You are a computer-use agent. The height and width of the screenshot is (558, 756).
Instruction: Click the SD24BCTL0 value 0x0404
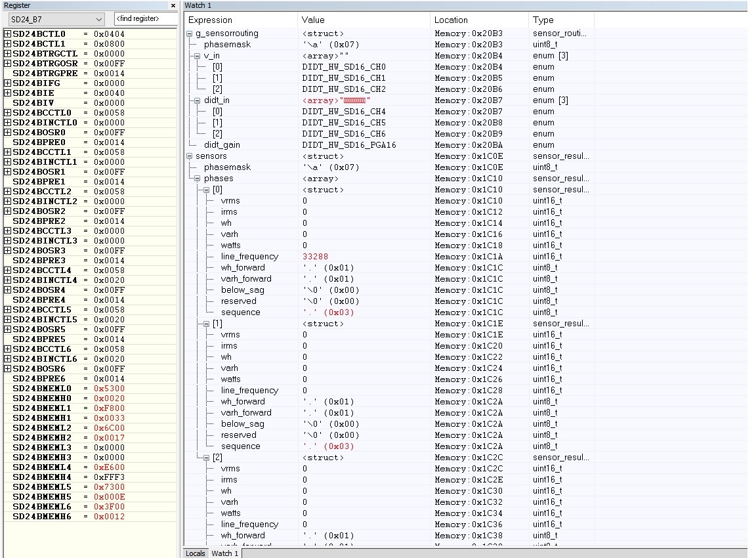pos(109,33)
